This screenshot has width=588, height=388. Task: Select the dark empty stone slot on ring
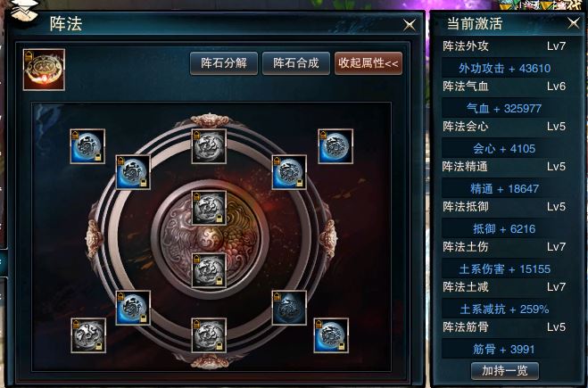[x=289, y=308]
